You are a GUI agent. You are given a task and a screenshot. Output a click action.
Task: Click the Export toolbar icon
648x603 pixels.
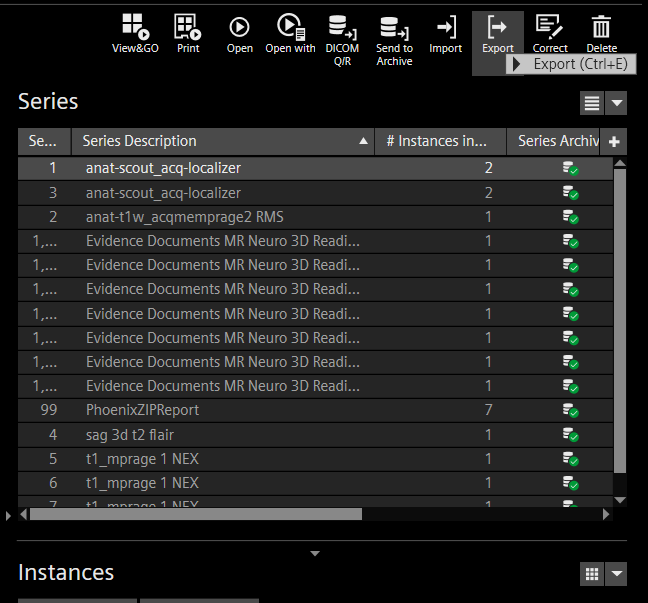click(497, 27)
